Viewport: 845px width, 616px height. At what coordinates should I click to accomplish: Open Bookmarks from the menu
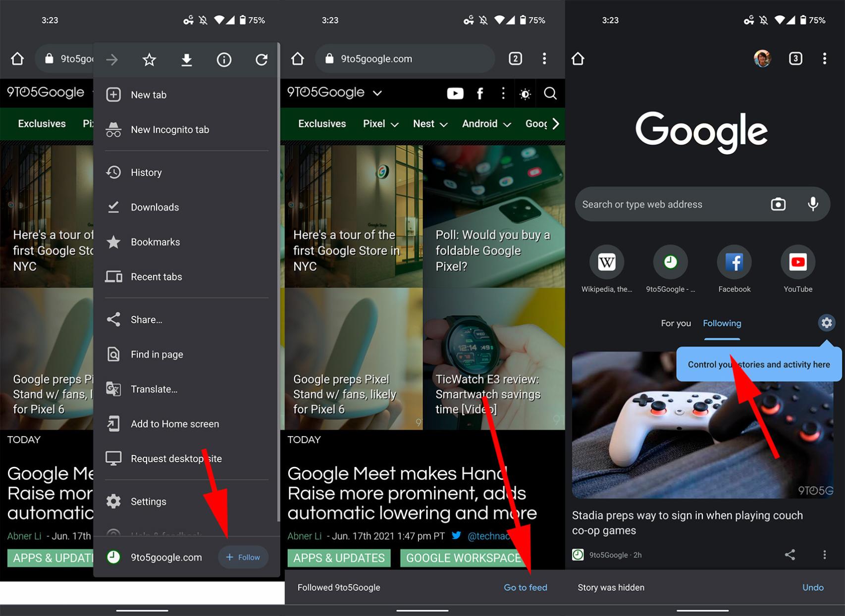187,242
